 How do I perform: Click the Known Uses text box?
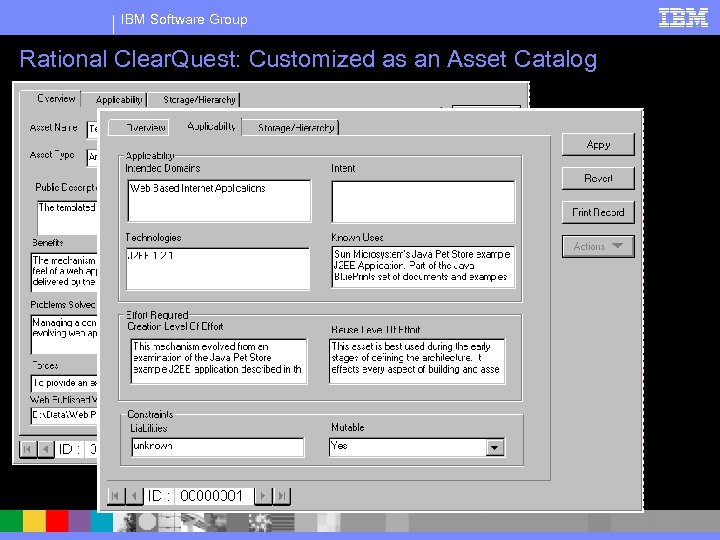pyautogui.click(x=423, y=267)
